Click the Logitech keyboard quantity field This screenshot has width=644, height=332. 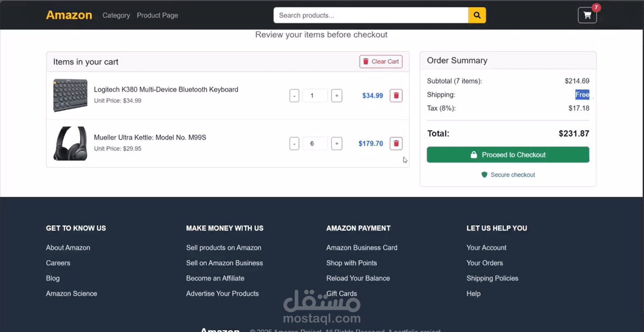coord(315,95)
